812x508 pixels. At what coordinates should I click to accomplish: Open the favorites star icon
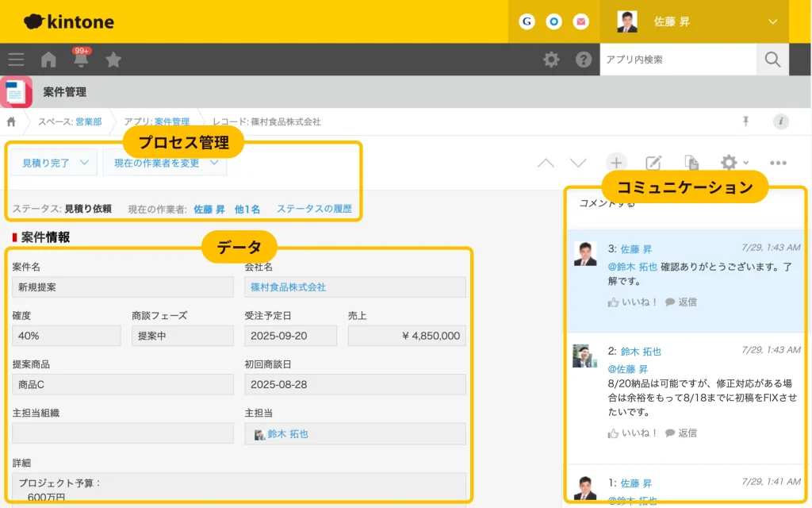pos(113,60)
